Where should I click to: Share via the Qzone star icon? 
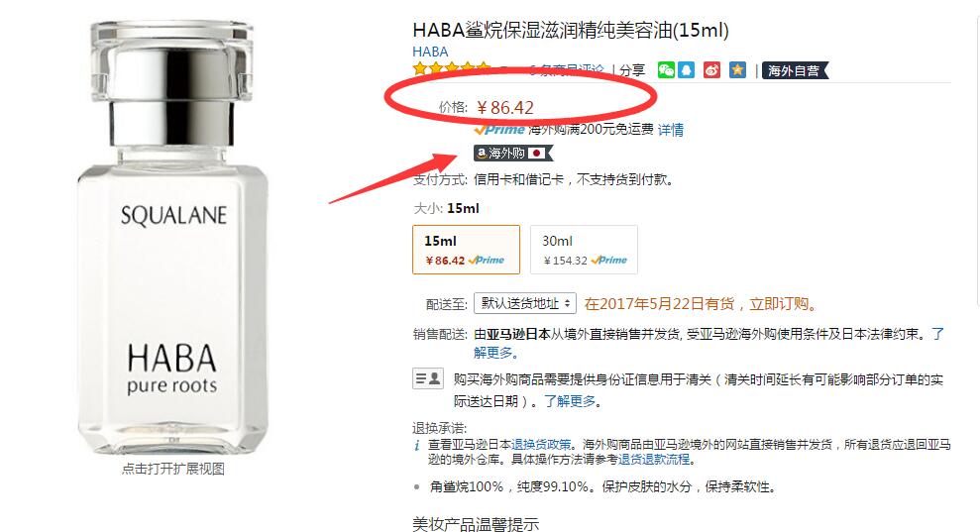(737, 70)
